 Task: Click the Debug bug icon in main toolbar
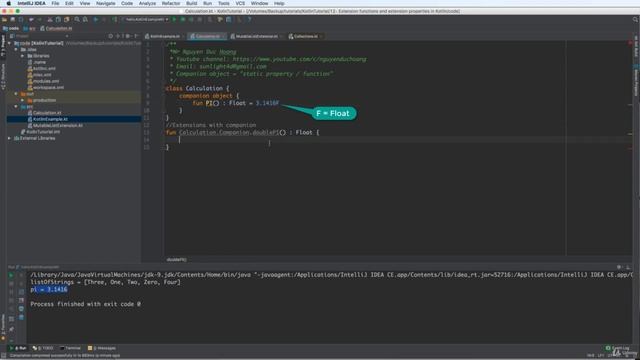[x=183, y=19]
